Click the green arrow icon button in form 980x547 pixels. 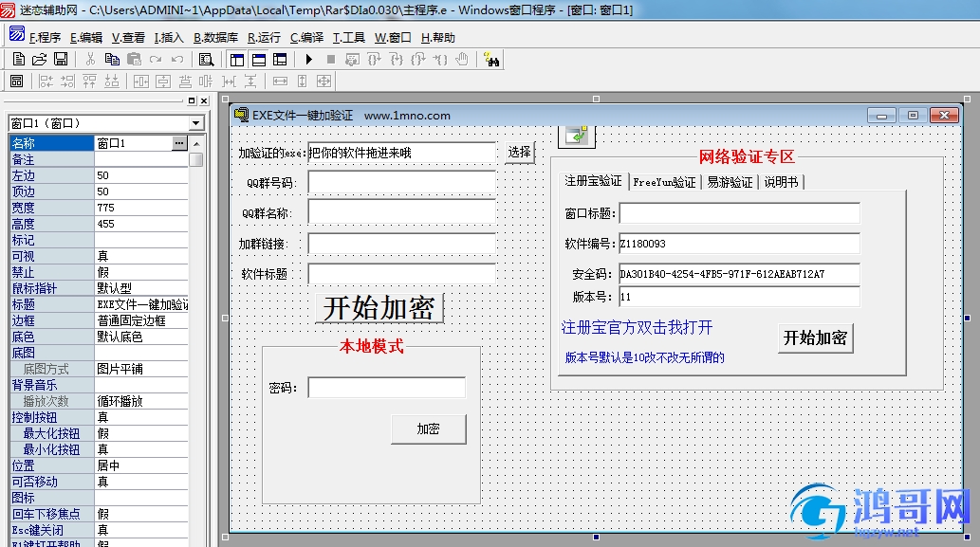pos(576,137)
